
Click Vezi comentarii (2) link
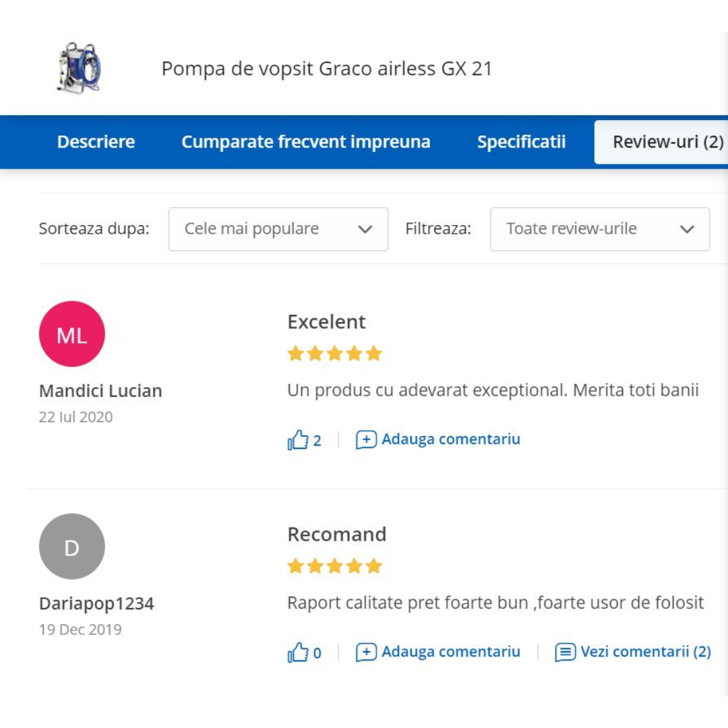[x=645, y=652]
